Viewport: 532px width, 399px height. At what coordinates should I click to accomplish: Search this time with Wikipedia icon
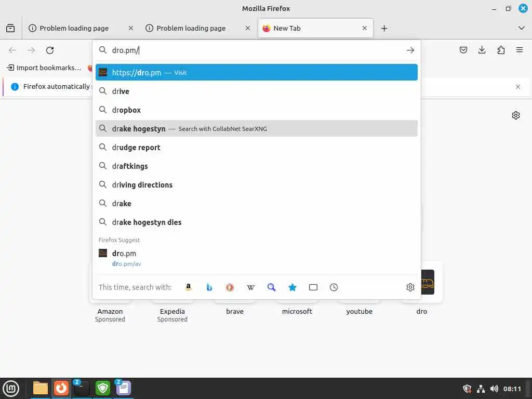(x=251, y=287)
